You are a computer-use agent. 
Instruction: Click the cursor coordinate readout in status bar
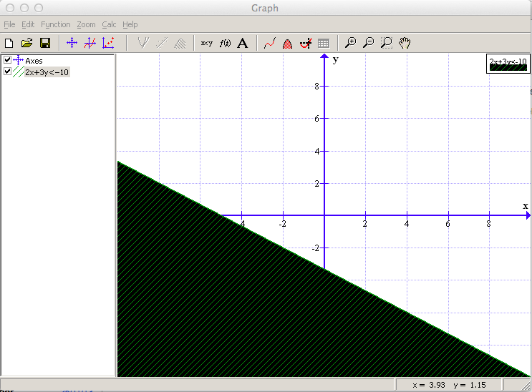(449, 385)
